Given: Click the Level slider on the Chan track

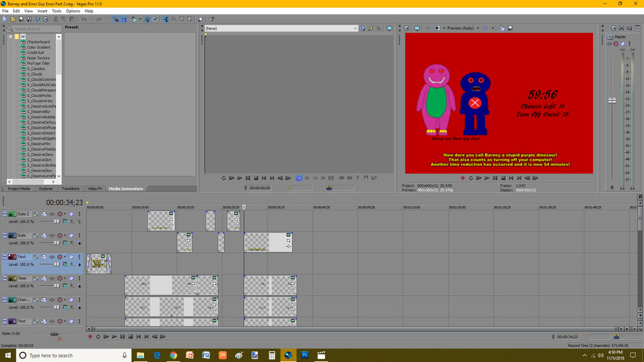Looking at the screenshot, I should tap(55, 307).
